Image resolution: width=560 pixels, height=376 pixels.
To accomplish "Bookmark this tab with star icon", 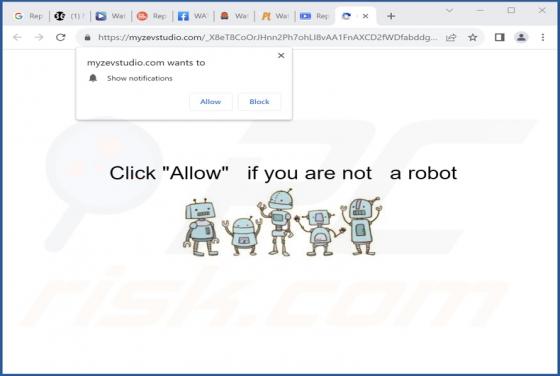I will [x=472, y=37].
